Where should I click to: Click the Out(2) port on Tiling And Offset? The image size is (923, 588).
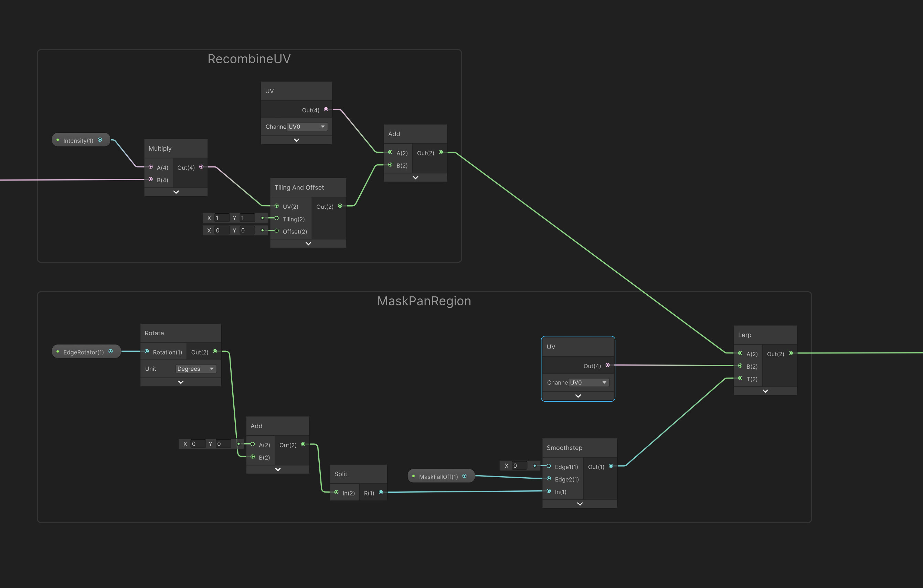340,206
